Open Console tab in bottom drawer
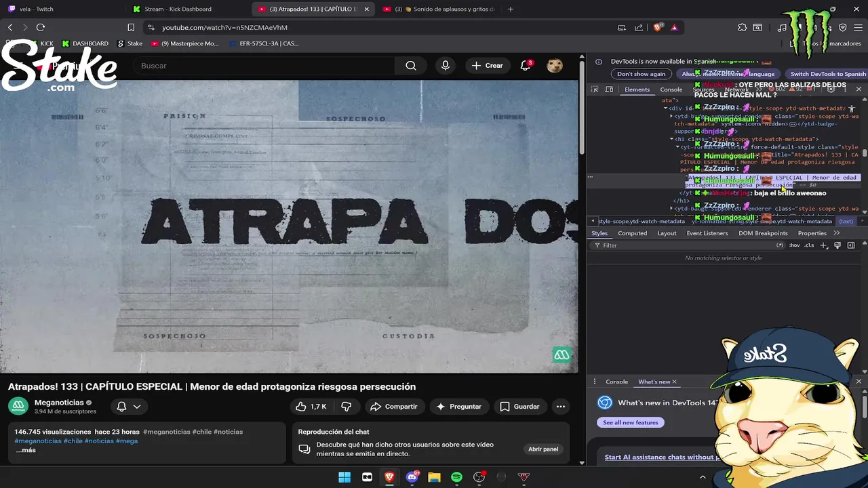The width and height of the screenshot is (868, 488). (x=616, y=382)
